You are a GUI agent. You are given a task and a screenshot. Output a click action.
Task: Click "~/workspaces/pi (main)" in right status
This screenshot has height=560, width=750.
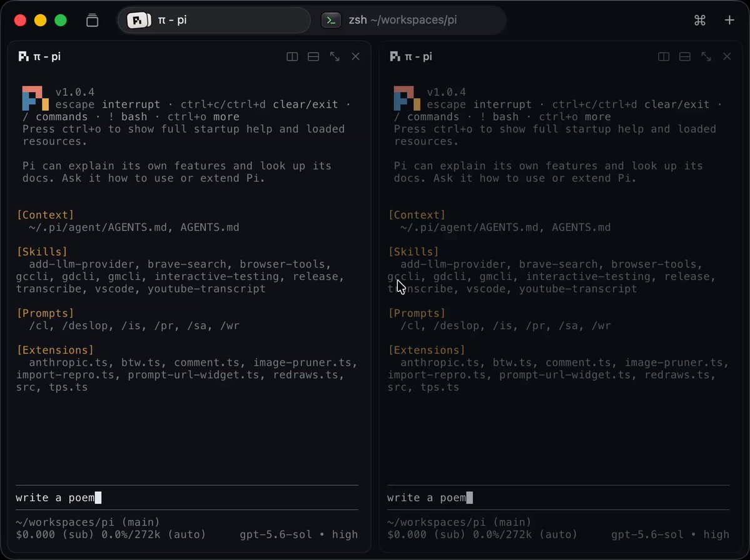coord(459,522)
